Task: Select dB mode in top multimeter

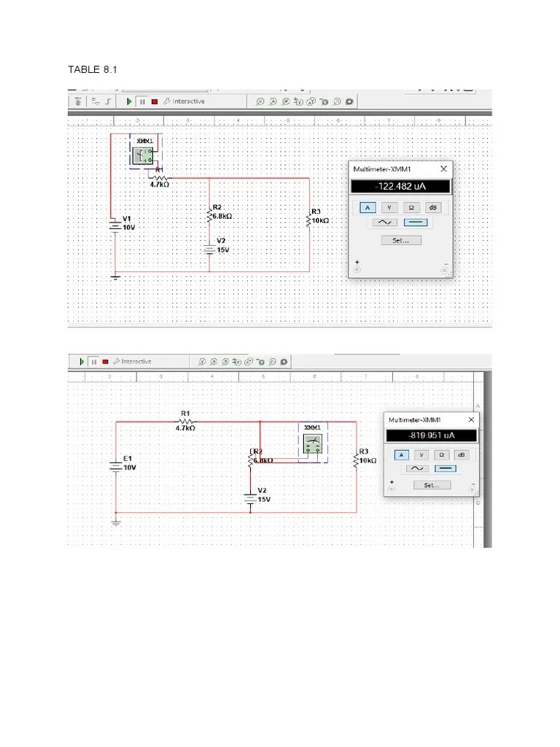Action: coord(433,208)
